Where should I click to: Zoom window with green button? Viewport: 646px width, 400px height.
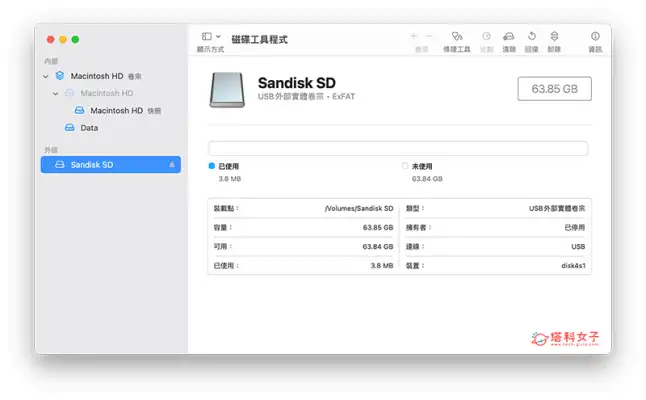click(75, 40)
